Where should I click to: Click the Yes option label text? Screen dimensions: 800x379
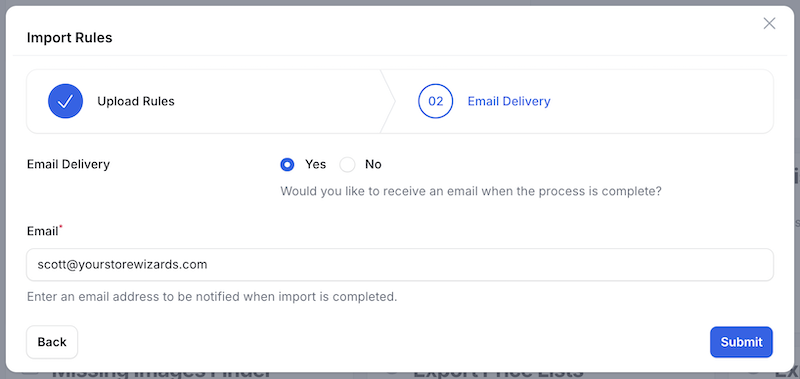[315, 164]
